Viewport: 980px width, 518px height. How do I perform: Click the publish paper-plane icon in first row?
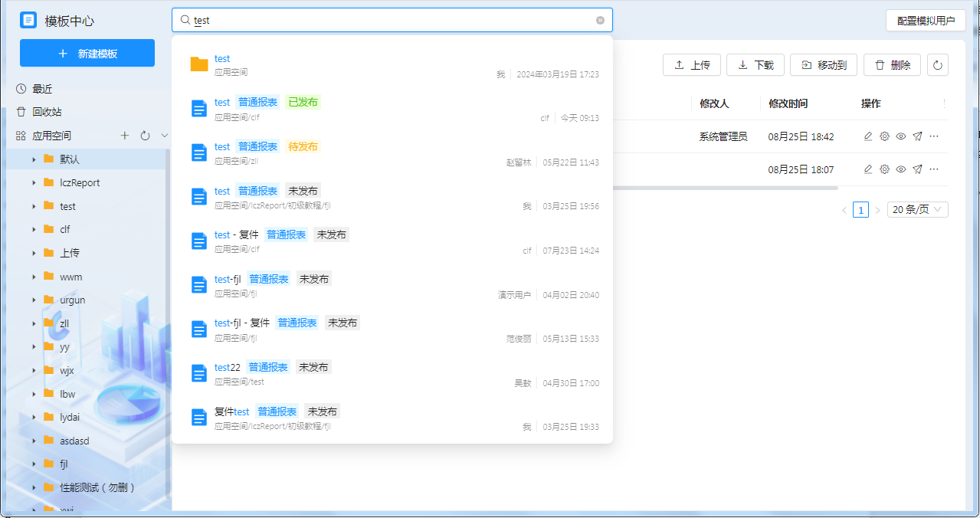(x=917, y=136)
